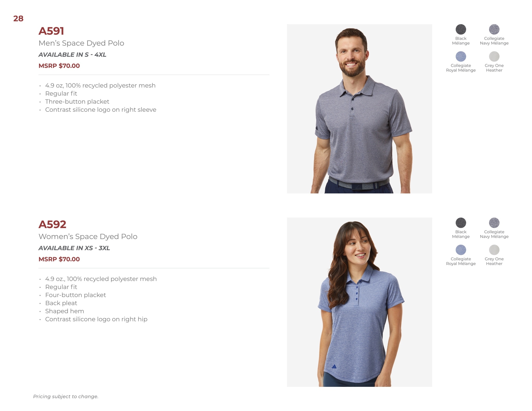This screenshot has height=411, width=532.
Task: Click the A592 MSRP $70.00 price
Action: coord(59,259)
